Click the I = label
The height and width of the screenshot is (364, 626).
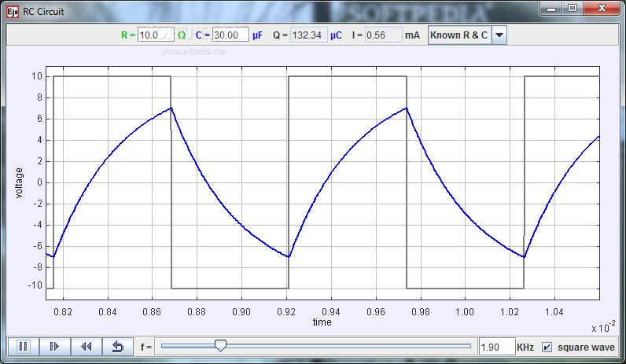357,35
